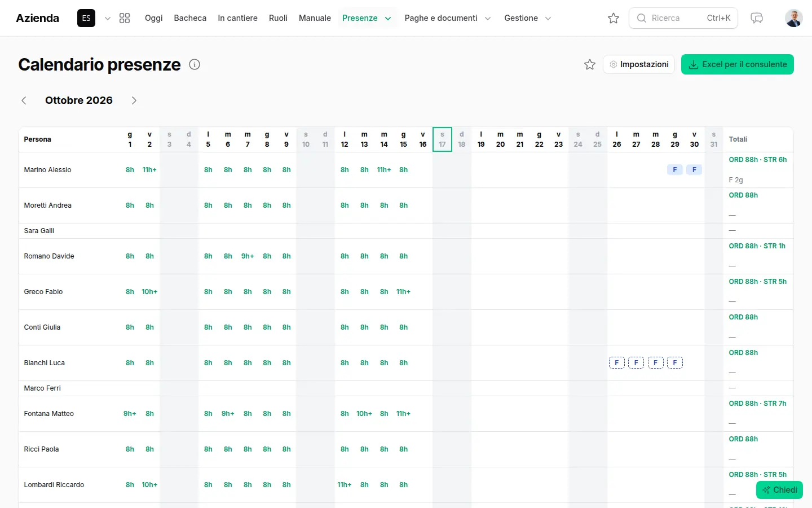The height and width of the screenshot is (508, 812).
Task: Open the Manuale section
Action: tap(315, 18)
